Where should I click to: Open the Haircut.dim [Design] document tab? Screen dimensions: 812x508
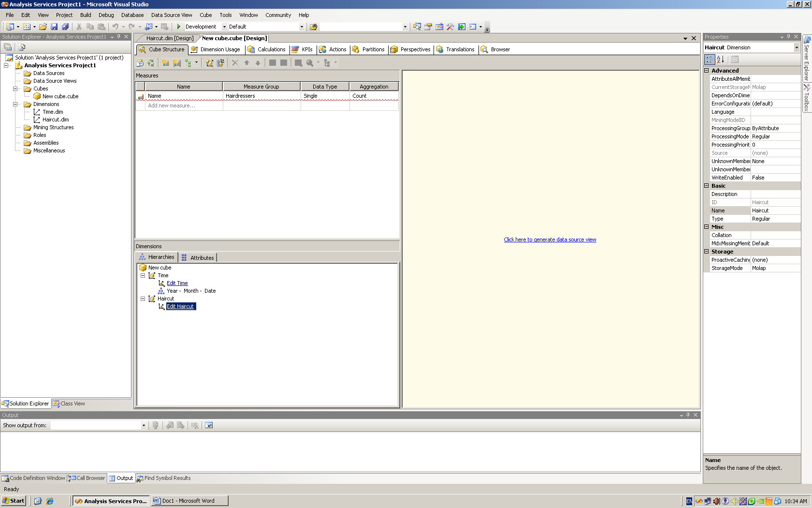pos(170,38)
